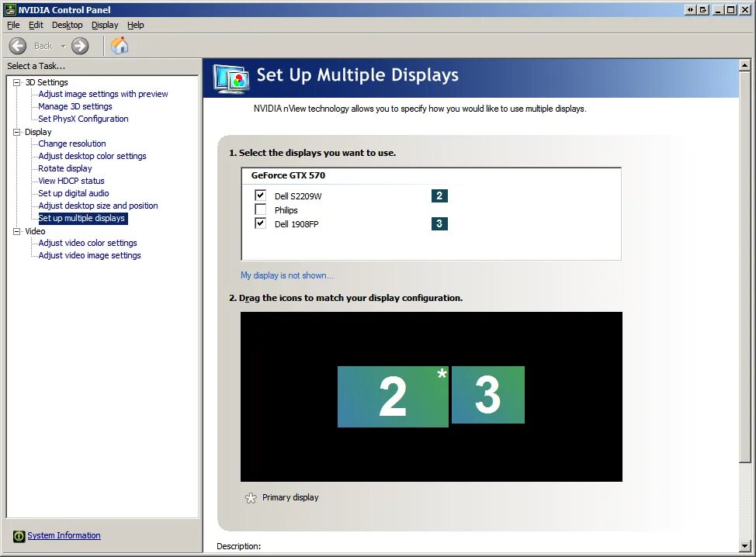This screenshot has height=557, width=756.
Task: Click the Set Up Multiple Displays header icon
Action: 232,78
